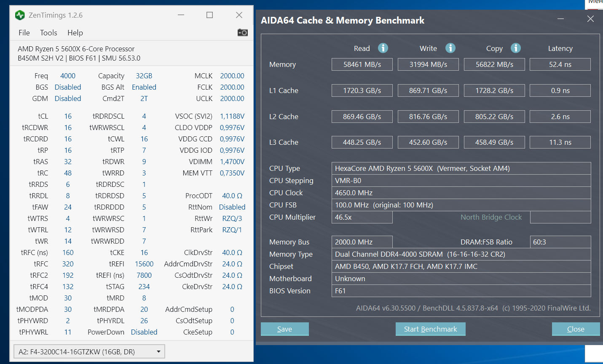The height and width of the screenshot is (364, 603).
Task: Select the Memory Write value 31994 MB/s
Action: [428, 64]
